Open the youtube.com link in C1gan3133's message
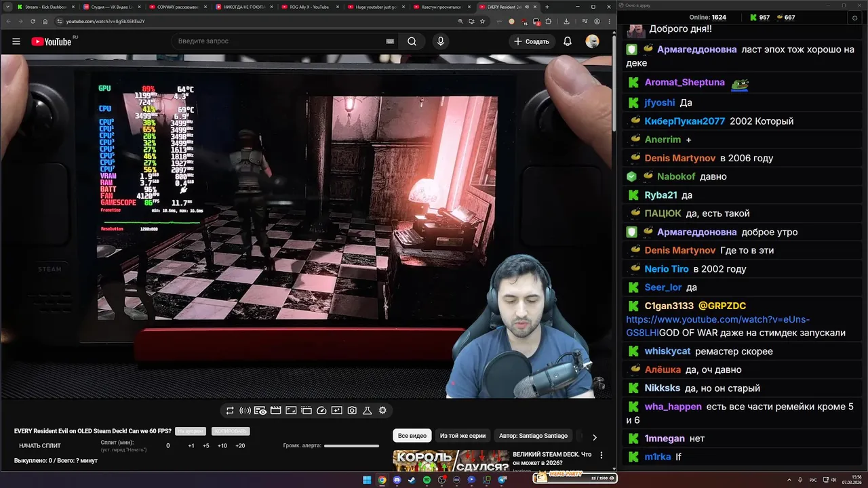The height and width of the screenshot is (488, 868). [x=719, y=326]
